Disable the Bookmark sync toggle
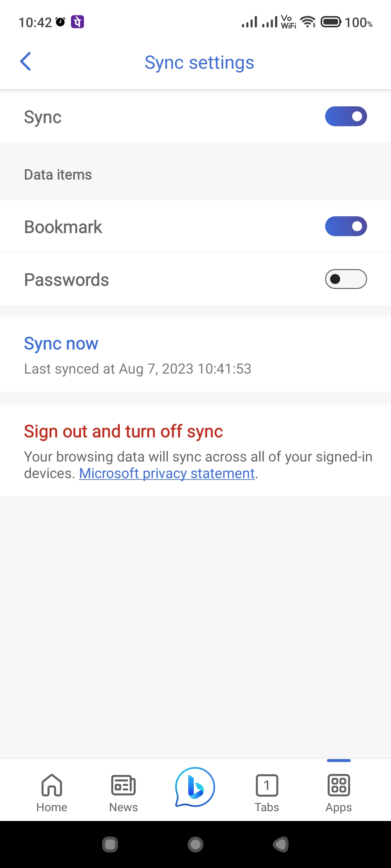 [x=346, y=226]
